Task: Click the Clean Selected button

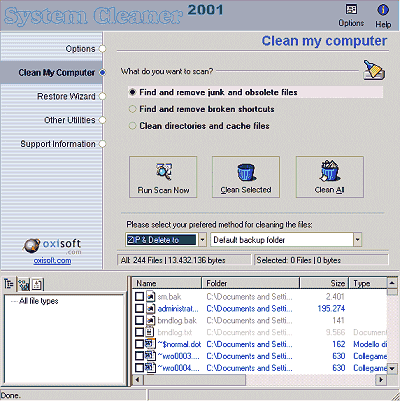Action: pos(246,177)
